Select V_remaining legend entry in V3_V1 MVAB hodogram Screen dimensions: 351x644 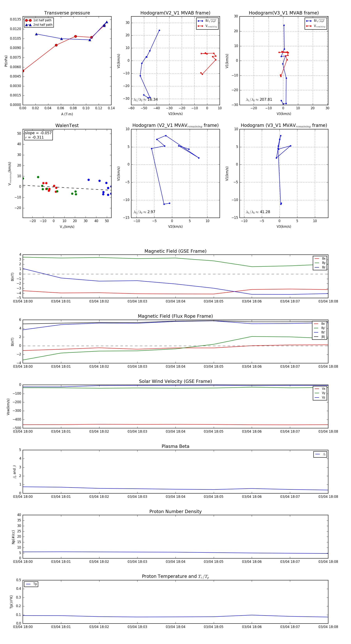(316, 26)
